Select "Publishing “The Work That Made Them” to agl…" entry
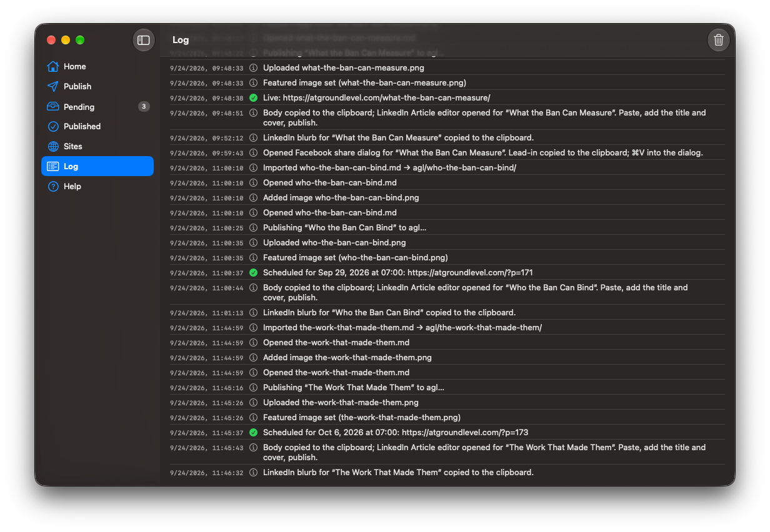The width and height of the screenshot is (770, 532). [447, 387]
